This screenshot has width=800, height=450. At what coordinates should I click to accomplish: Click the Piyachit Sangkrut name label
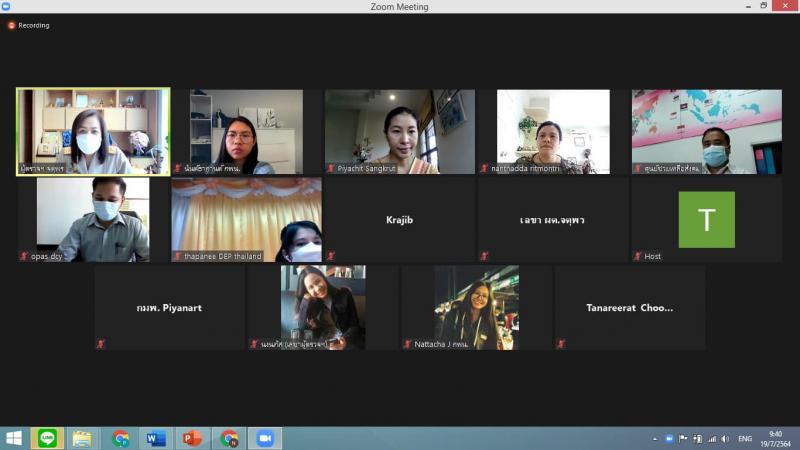366,168
